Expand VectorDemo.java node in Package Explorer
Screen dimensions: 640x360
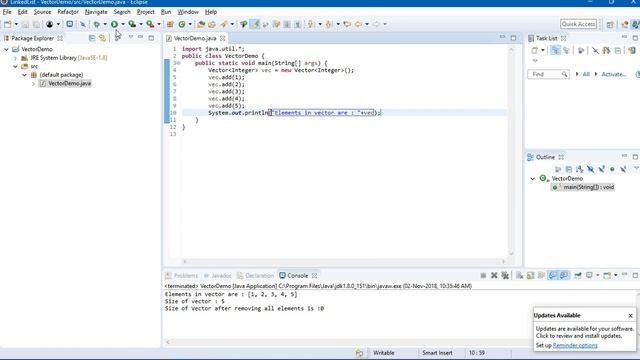pyautogui.click(x=33, y=84)
